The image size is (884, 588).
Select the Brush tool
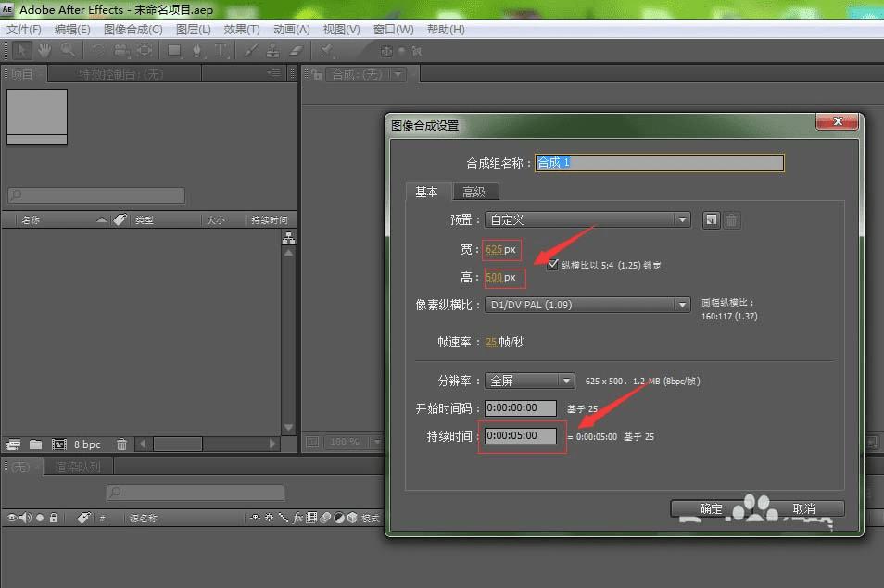250,51
